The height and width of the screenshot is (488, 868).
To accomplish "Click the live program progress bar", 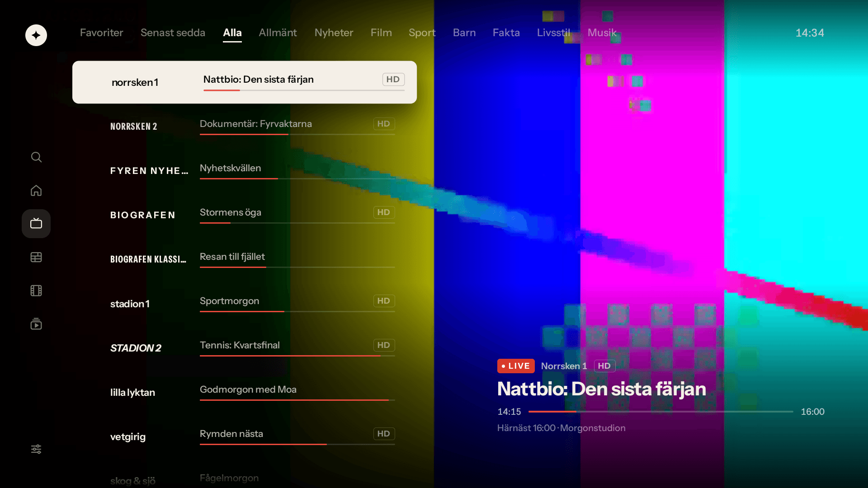I will click(x=660, y=412).
